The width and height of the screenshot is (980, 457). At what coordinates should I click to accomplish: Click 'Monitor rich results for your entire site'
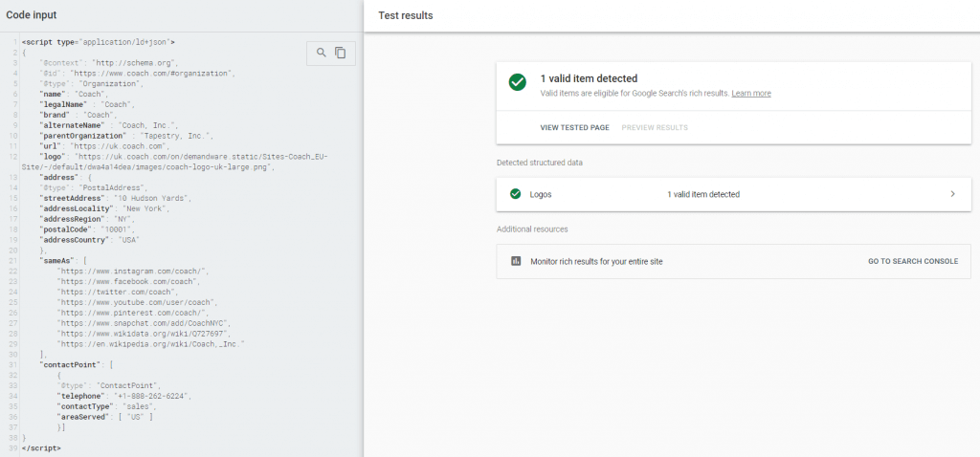pyautogui.click(x=596, y=262)
